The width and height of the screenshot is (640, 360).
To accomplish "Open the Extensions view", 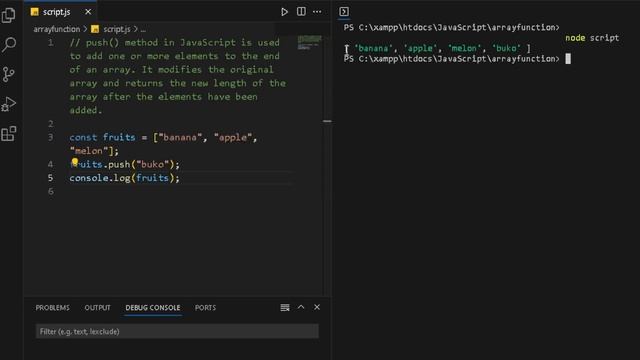I will coord(9,133).
